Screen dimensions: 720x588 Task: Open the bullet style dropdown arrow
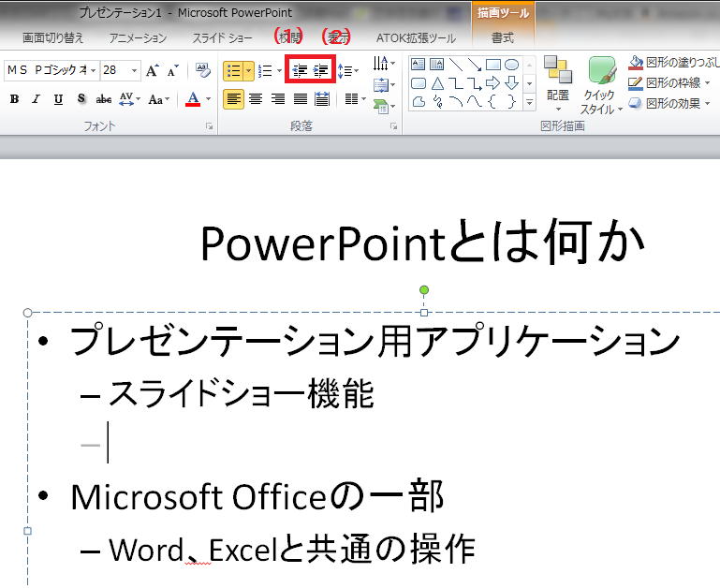249,71
